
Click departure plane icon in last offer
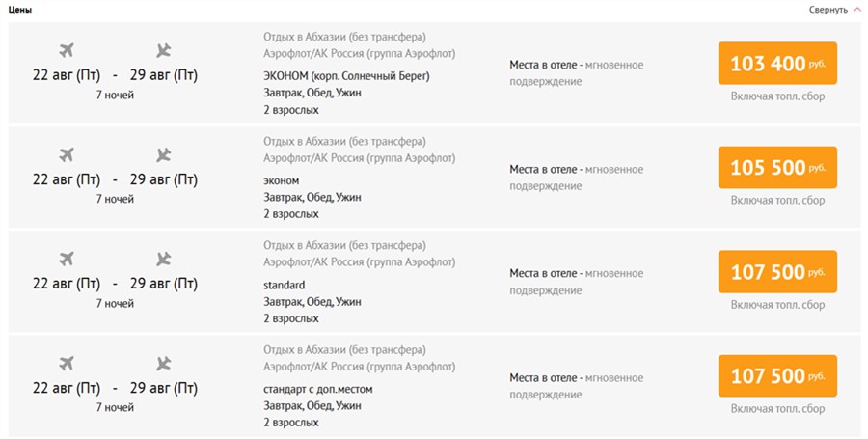coord(67,363)
